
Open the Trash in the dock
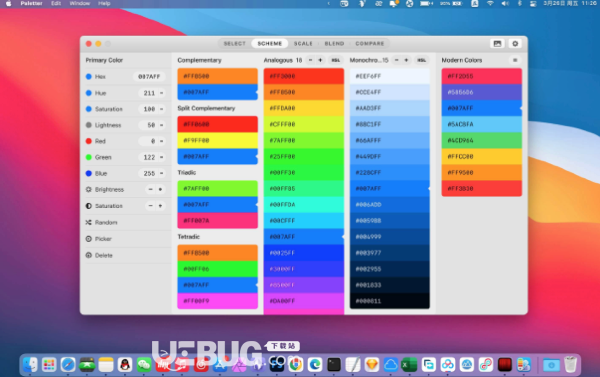570,364
